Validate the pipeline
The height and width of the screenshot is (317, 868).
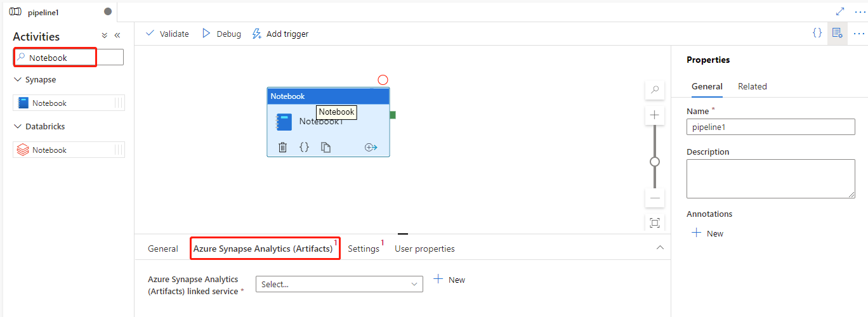pyautogui.click(x=168, y=34)
